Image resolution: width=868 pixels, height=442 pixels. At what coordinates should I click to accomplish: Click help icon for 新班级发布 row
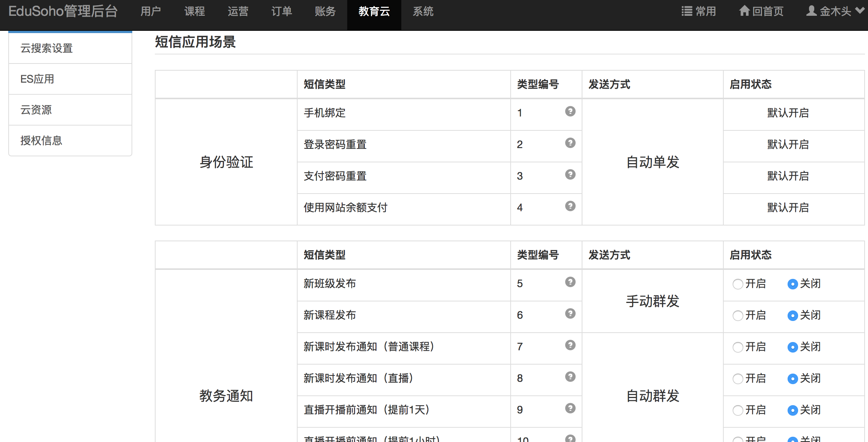(x=570, y=282)
